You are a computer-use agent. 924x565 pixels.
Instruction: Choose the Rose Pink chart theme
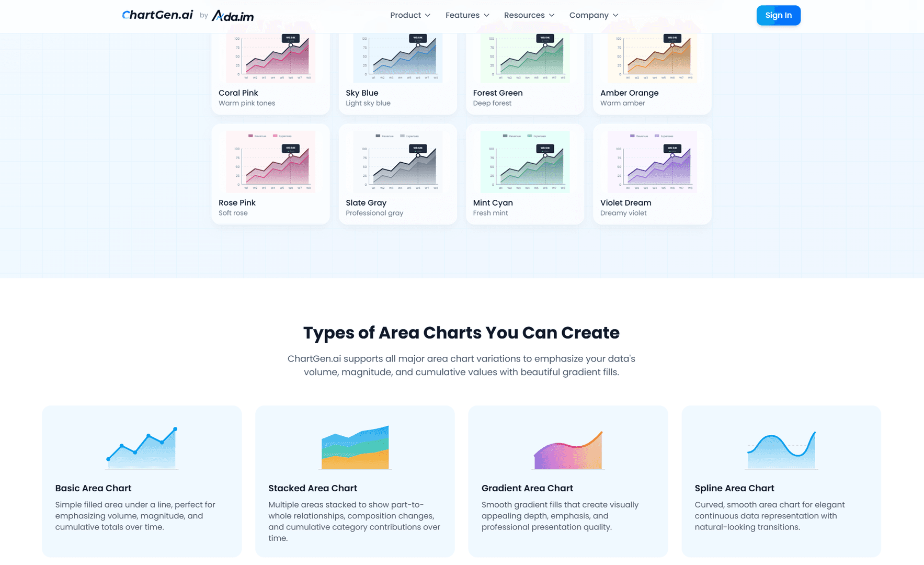click(270, 162)
